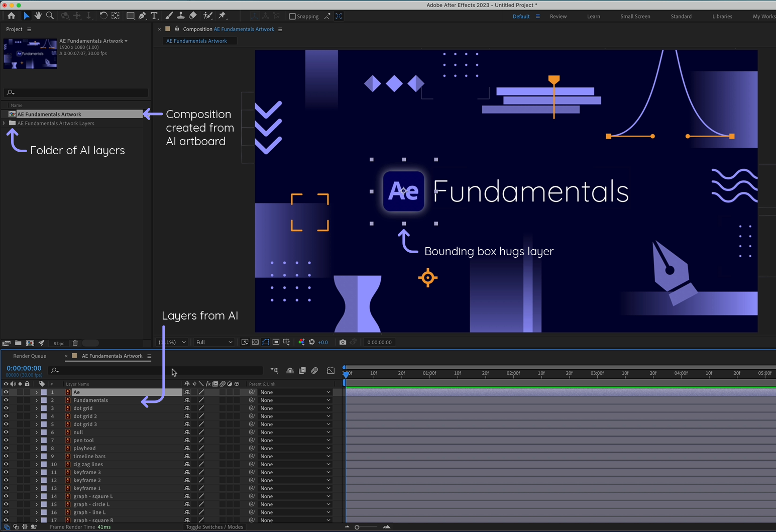Click the camera snapshot icon below the composition
776x532 pixels.
click(x=344, y=342)
